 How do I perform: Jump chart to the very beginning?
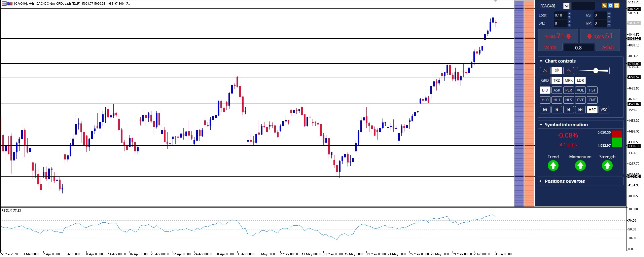[x=545, y=110]
